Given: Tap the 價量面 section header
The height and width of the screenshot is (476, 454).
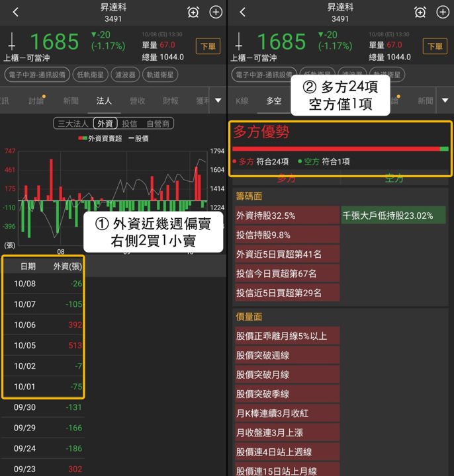Looking at the screenshot, I should point(249,317).
